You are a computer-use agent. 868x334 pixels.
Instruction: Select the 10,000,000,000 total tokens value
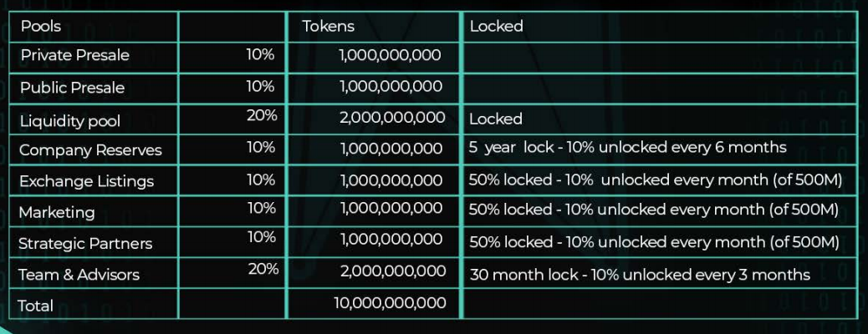coord(390,302)
